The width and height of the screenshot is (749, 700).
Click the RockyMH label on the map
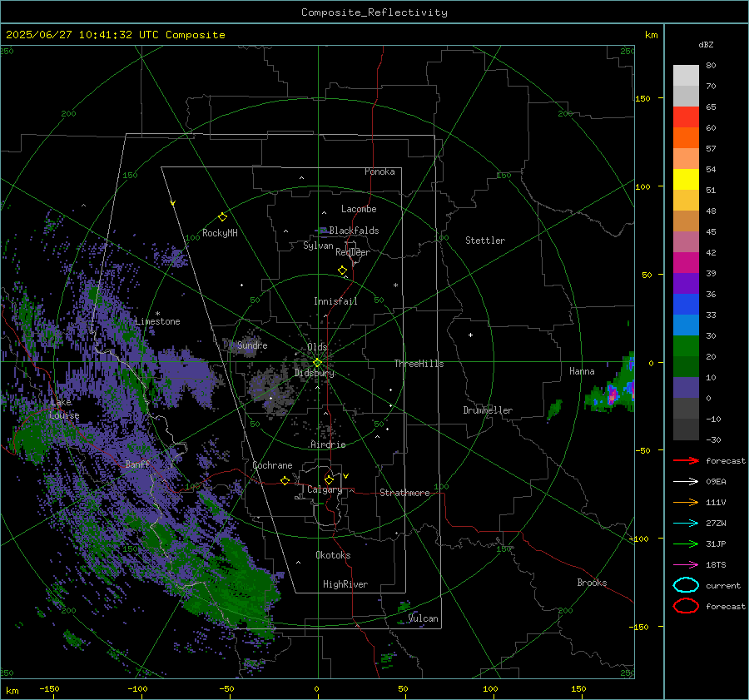tap(220, 233)
